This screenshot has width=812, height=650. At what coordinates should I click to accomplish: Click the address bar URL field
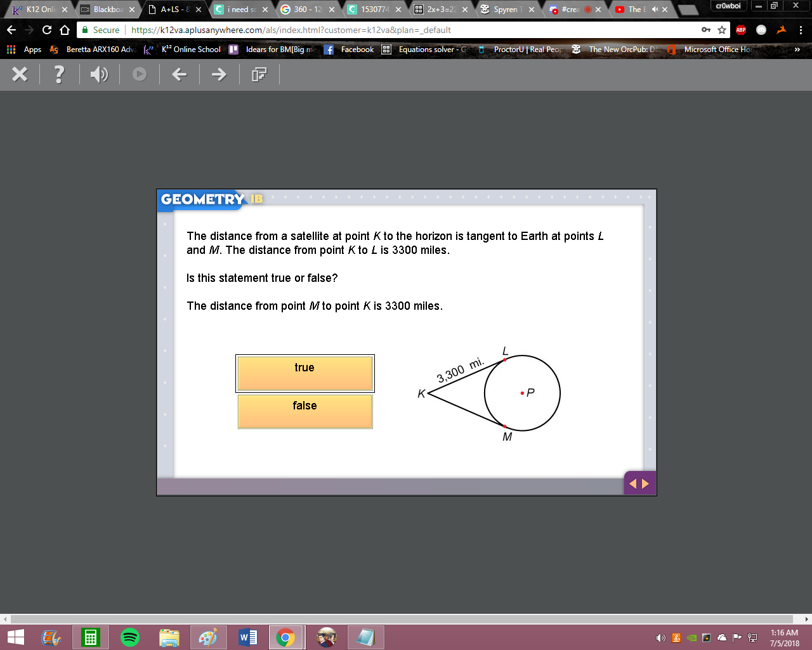pyautogui.click(x=412, y=30)
